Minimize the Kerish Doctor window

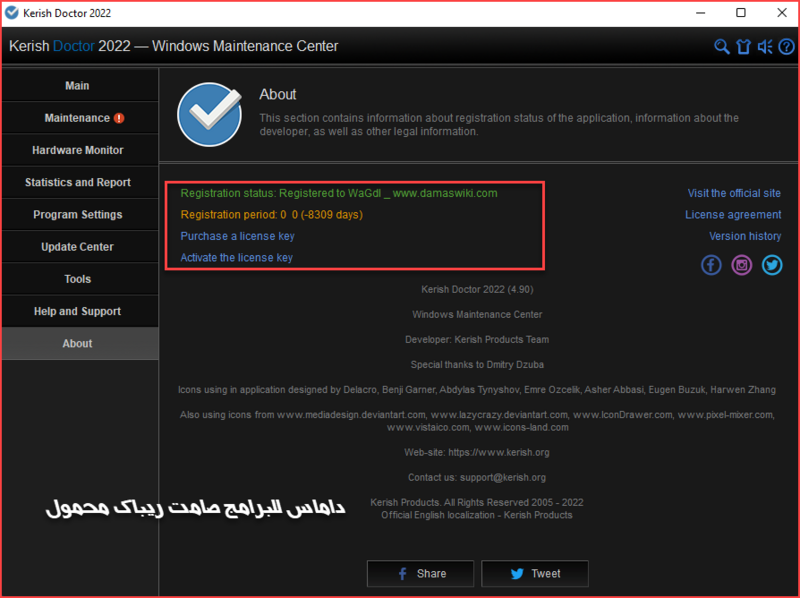pos(701,13)
